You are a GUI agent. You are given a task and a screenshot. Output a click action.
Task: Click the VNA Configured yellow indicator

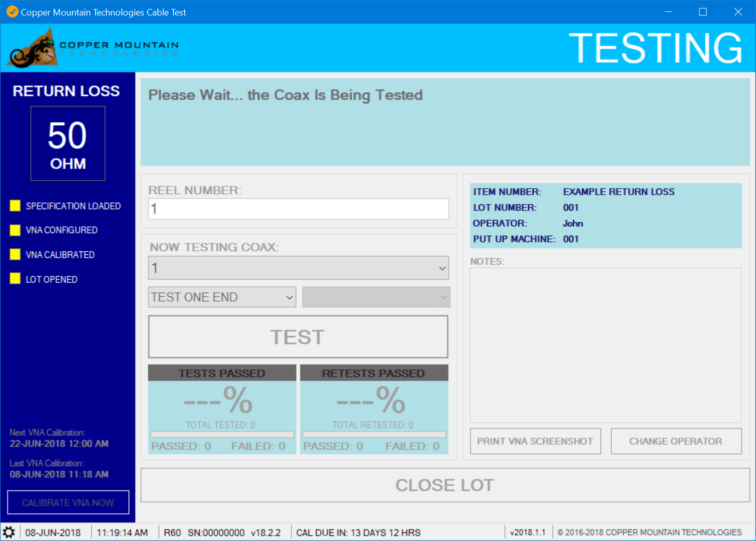click(x=15, y=230)
